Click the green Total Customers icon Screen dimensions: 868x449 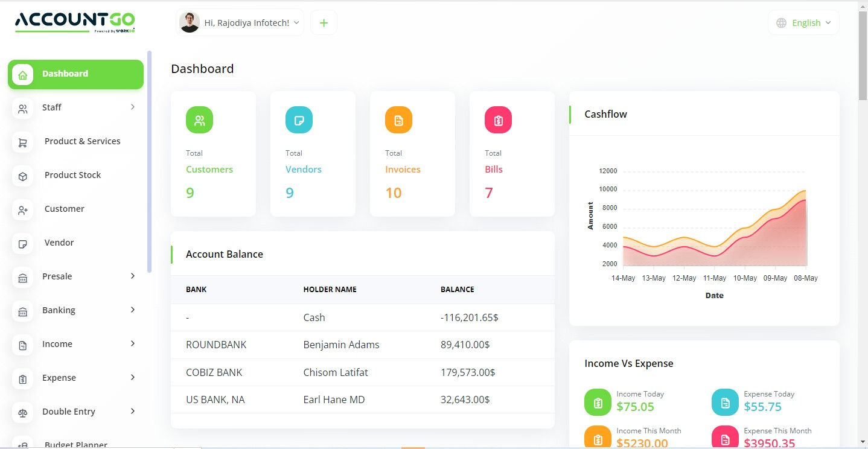199,120
